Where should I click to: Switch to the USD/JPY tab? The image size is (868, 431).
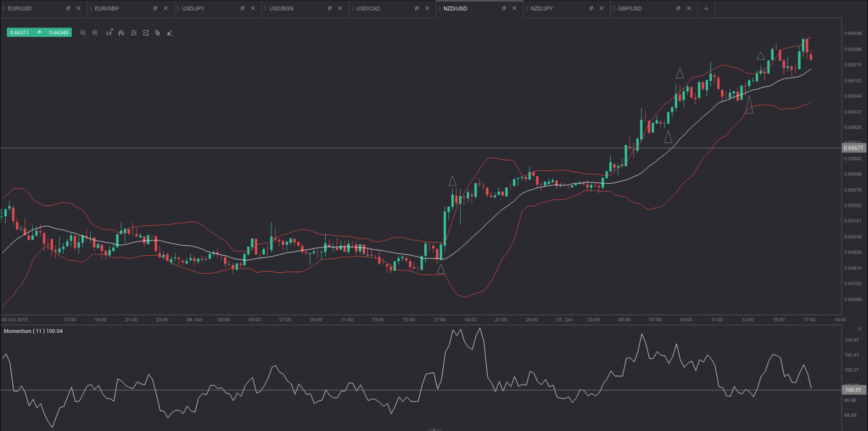(x=193, y=8)
